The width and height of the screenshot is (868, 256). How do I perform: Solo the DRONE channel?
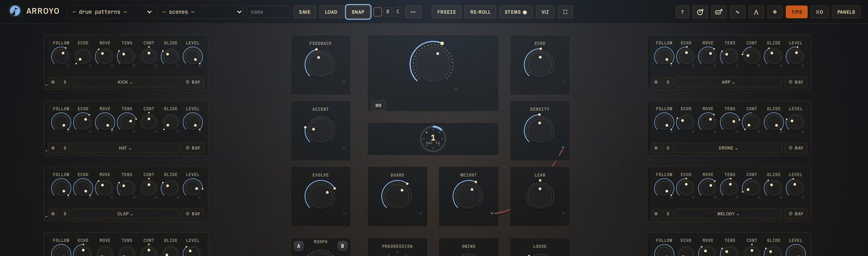(x=668, y=148)
